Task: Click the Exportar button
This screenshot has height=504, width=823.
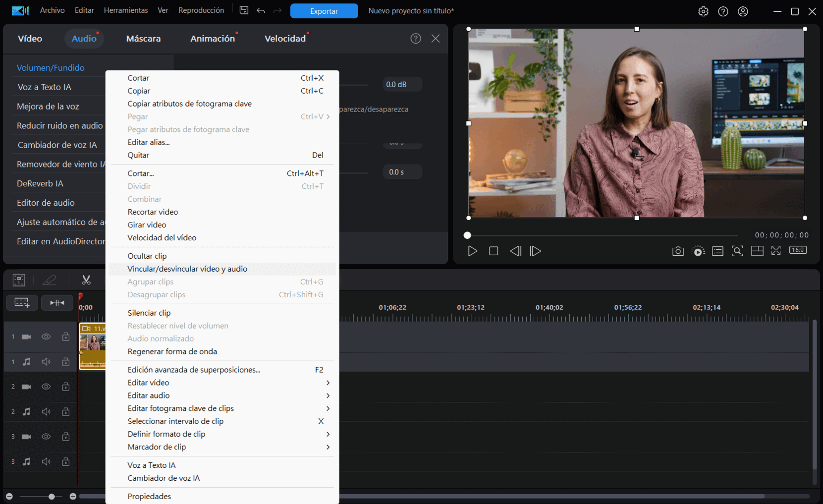Action: pos(324,11)
